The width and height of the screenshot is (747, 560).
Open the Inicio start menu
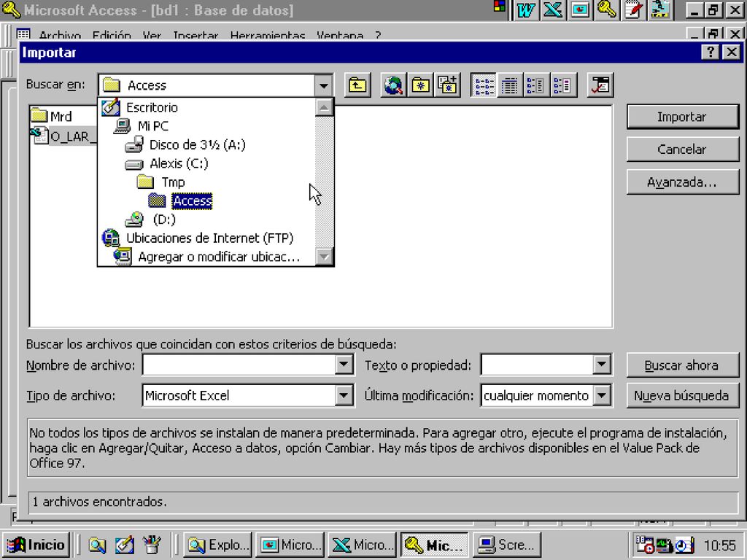(36, 544)
